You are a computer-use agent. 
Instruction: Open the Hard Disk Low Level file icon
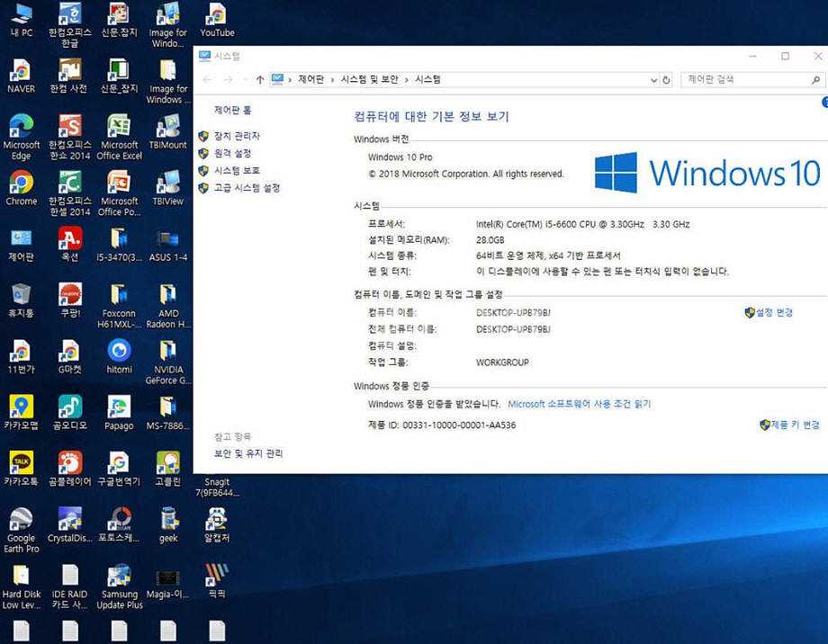[21, 586]
